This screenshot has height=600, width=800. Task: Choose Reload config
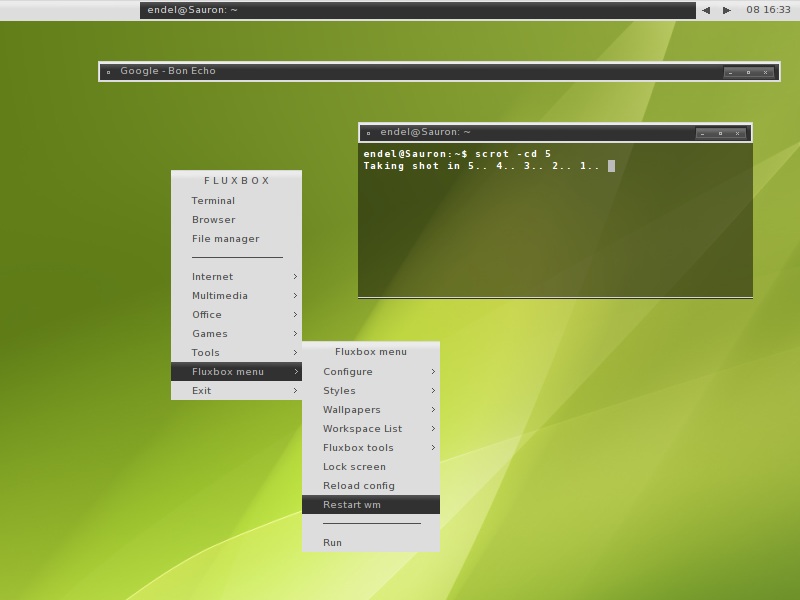click(371, 485)
